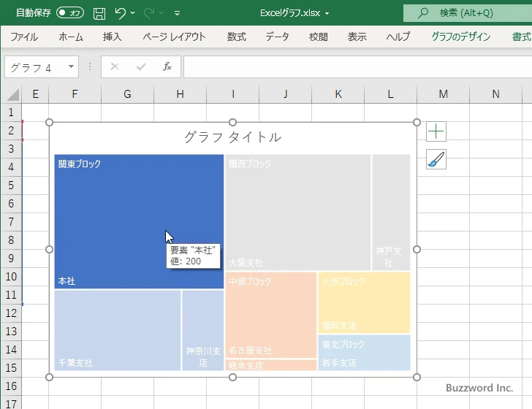Toggle the AutoSave switch
Viewport: 532px width, 409px height.
[70, 13]
